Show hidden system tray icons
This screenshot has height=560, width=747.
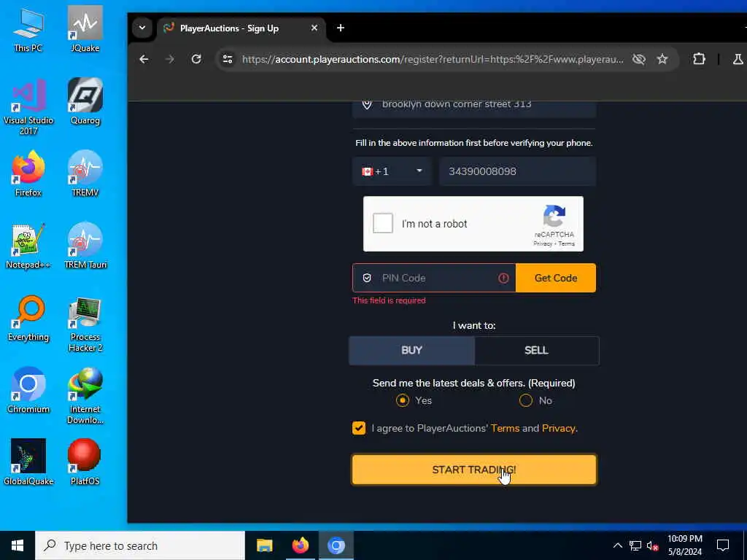[x=617, y=545]
